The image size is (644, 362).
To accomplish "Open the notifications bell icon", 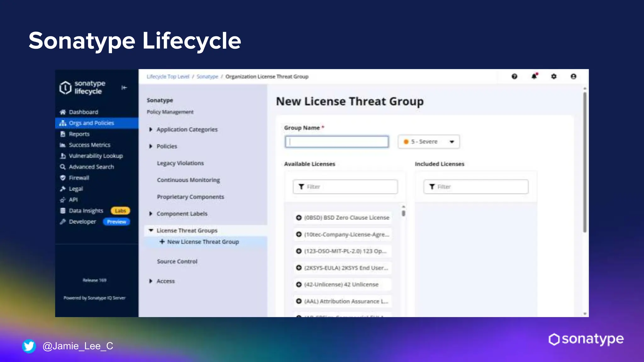I will (x=534, y=76).
